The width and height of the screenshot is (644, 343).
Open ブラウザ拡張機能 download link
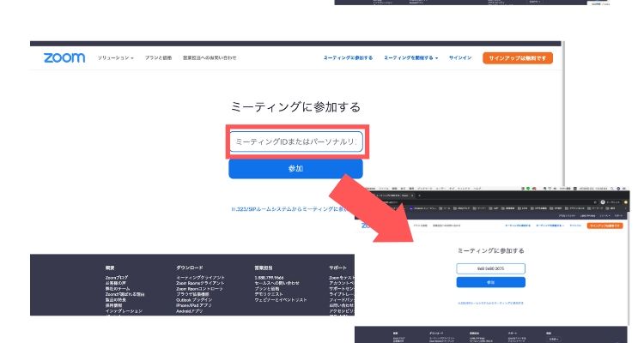coord(192,294)
